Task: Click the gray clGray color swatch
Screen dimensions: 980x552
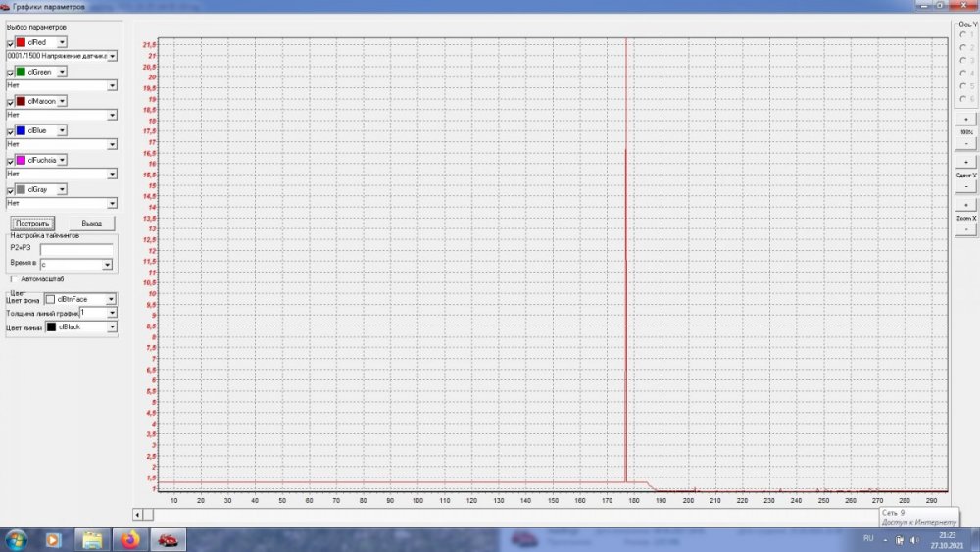Action: [x=21, y=189]
